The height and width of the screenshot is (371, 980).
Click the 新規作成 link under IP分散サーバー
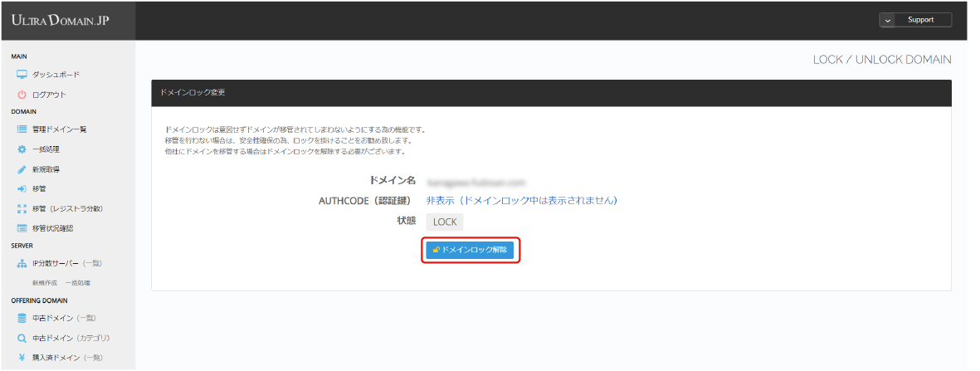tap(45, 282)
